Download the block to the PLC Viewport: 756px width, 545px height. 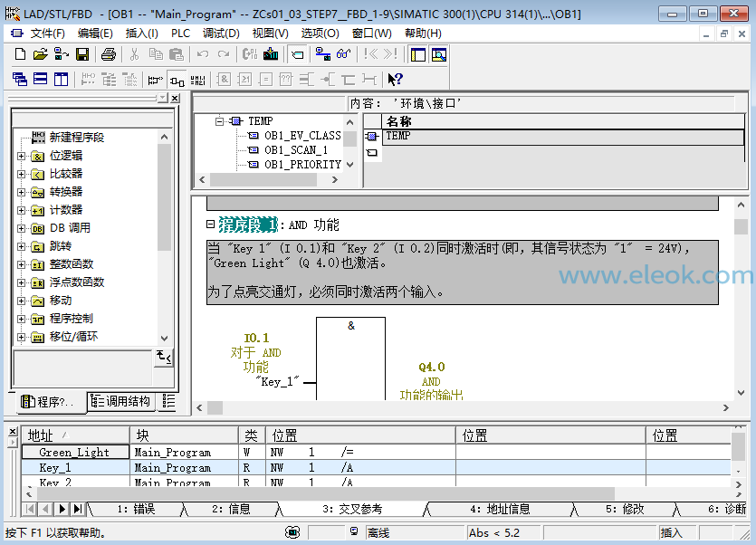coord(271,54)
